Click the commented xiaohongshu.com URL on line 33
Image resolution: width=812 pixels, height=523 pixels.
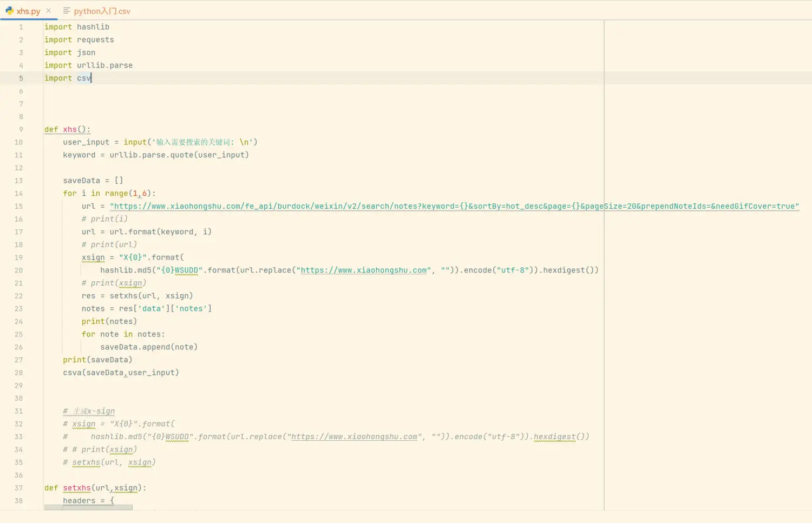click(354, 436)
